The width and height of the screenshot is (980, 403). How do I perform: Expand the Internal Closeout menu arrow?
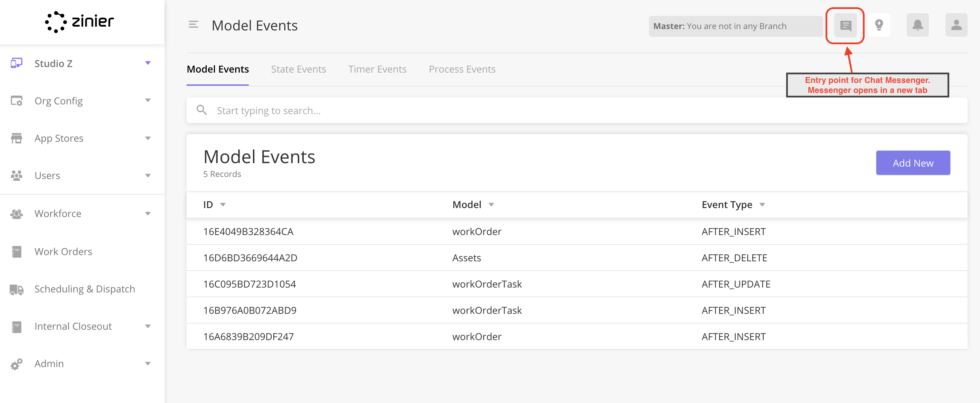(x=148, y=327)
